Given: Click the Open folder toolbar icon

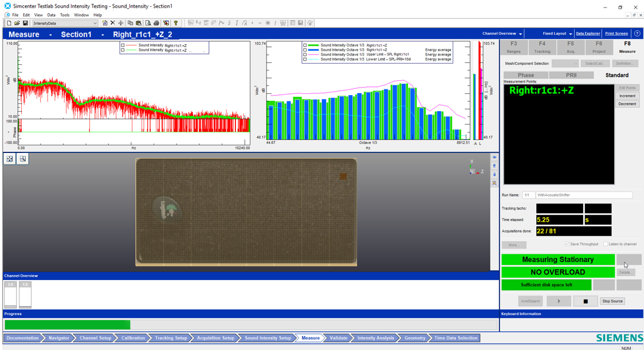Looking at the screenshot, I should (x=17, y=23).
